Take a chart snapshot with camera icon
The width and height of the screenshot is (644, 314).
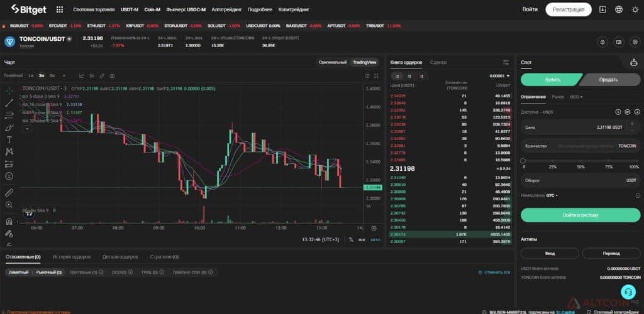click(112, 76)
